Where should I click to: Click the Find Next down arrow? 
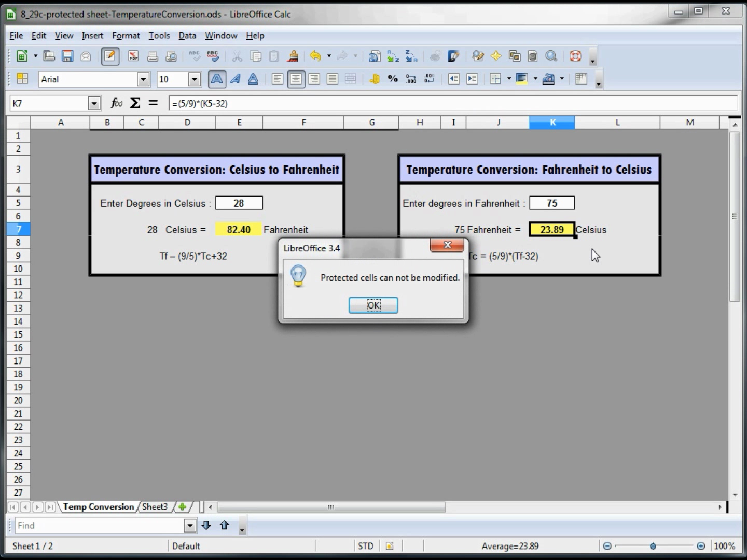coord(206,525)
